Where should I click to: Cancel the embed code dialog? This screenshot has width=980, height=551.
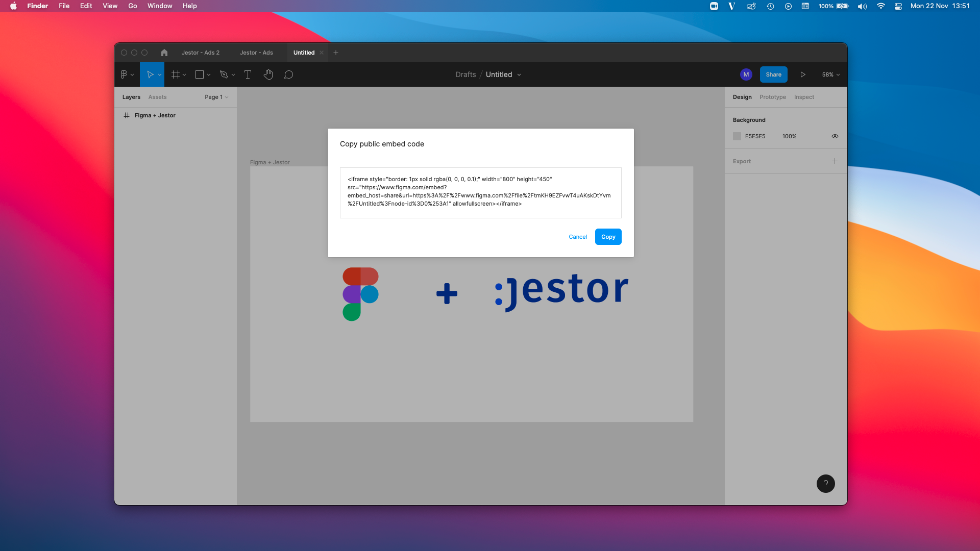578,237
